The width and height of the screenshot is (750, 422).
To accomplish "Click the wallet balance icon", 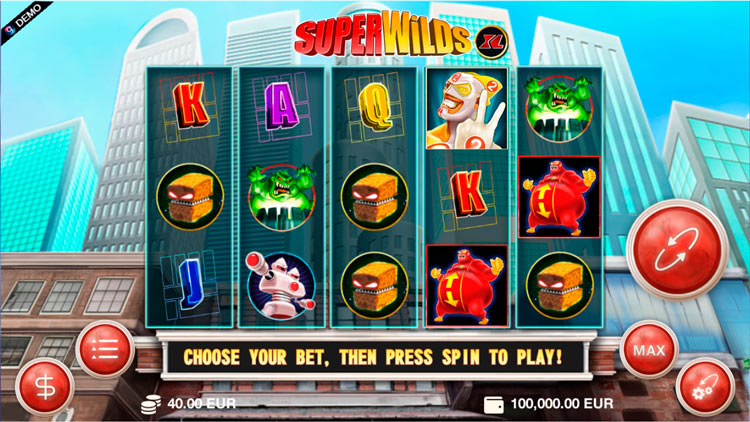I will coord(494,404).
